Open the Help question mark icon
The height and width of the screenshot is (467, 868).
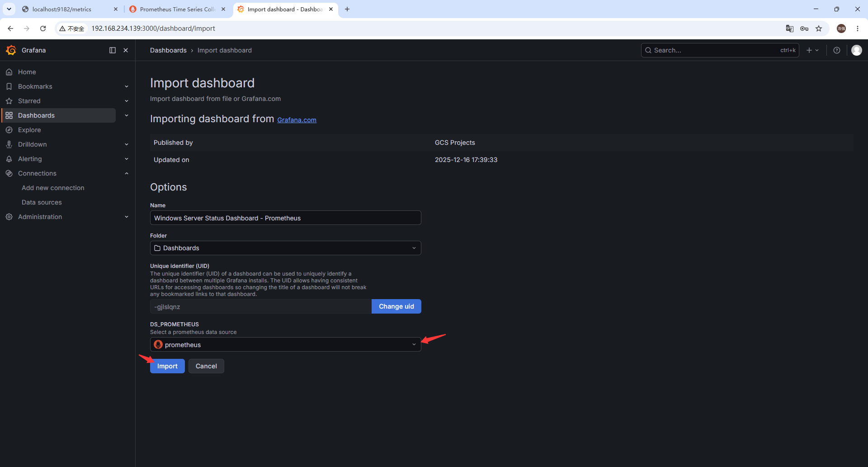pos(837,50)
